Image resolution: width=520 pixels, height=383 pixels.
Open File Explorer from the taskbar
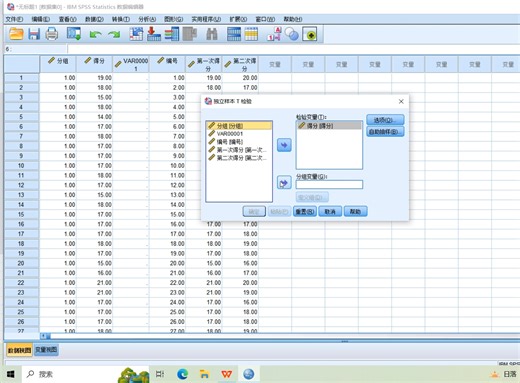(x=204, y=374)
